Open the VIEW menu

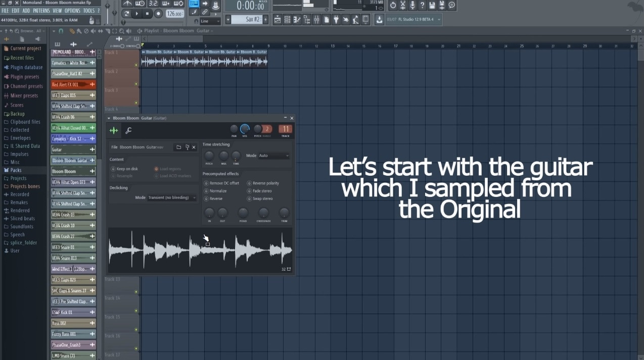(x=57, y=11)
